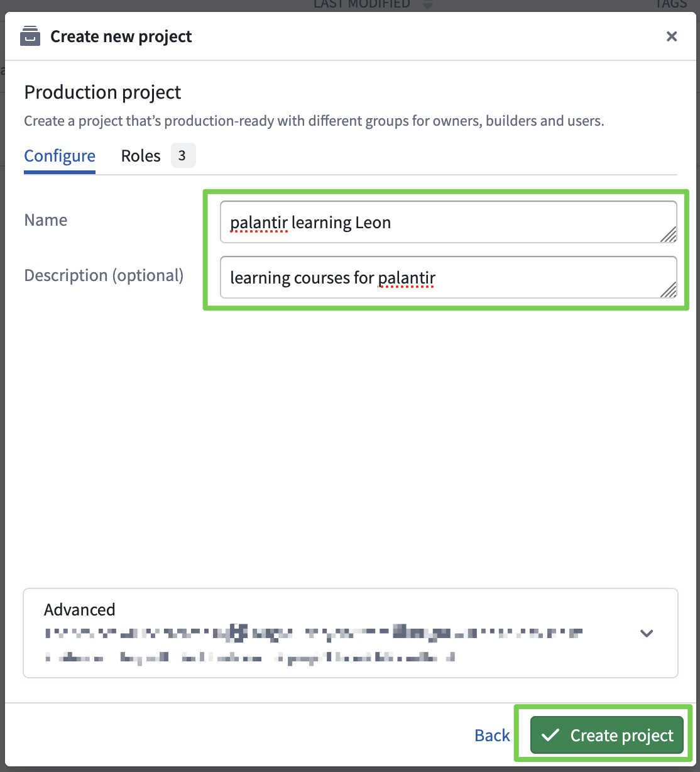This screenshot has height=772, width=700.
Task: Close the Create new project dialog
Action: tap(672, 36)
